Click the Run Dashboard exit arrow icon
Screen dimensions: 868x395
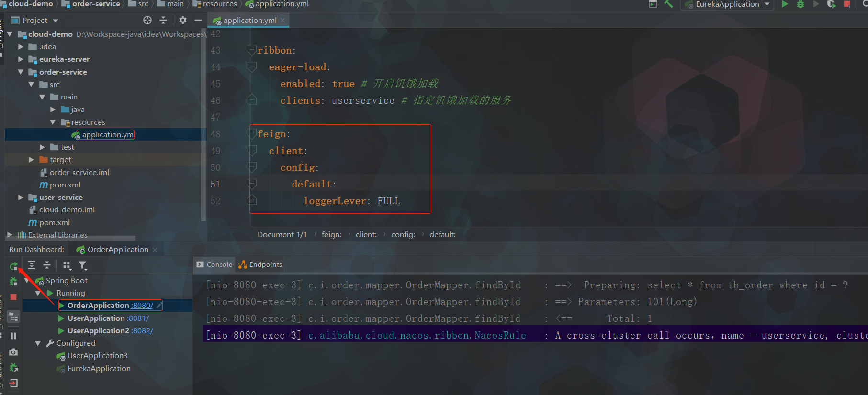(x=13, y=383)
